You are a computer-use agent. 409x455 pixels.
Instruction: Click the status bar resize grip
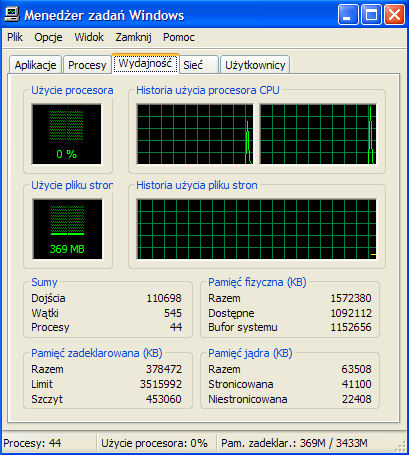coord(401,446)
